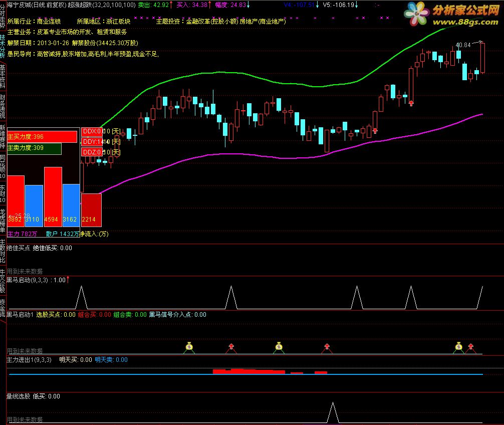Click the 明天卖: 0.00 value
The width and height of the screenshot is (504, 425).
click(x=111, y=359)
